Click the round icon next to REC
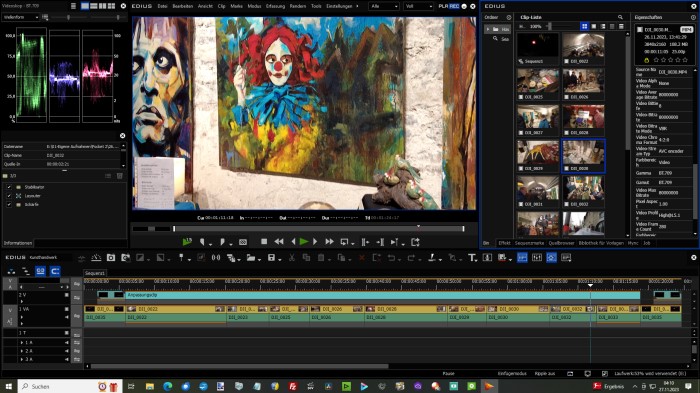 (x=464, y=6)
